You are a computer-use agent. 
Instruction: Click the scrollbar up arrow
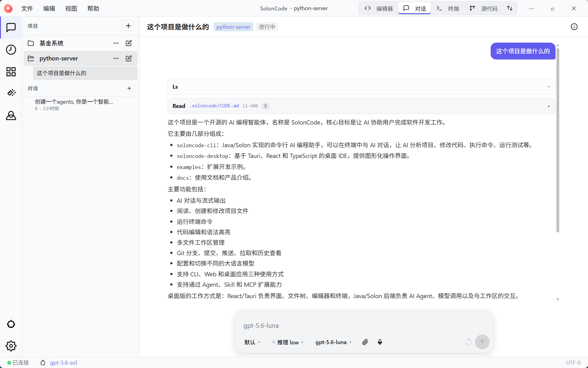tap(558, 45)
